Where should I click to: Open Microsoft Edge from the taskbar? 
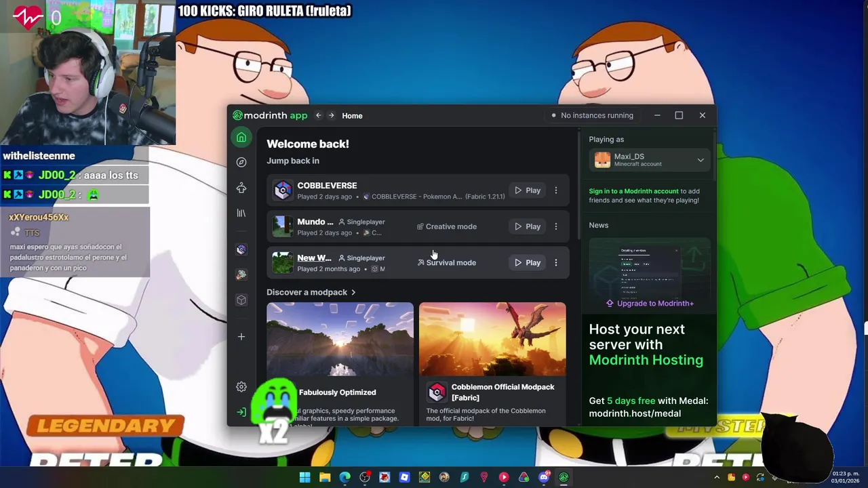pos(345,478)
